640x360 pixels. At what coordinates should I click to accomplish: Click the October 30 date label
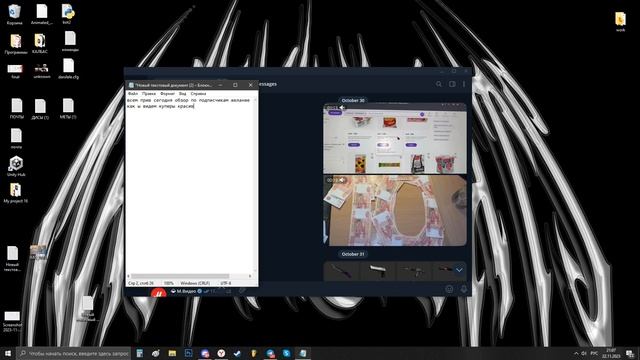[x=353, y=100]
